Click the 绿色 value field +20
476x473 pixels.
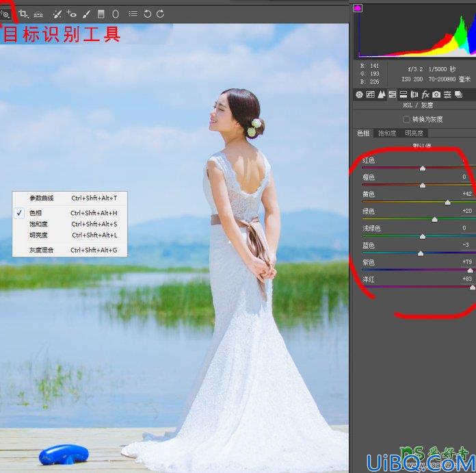click(x=467, y=211)
